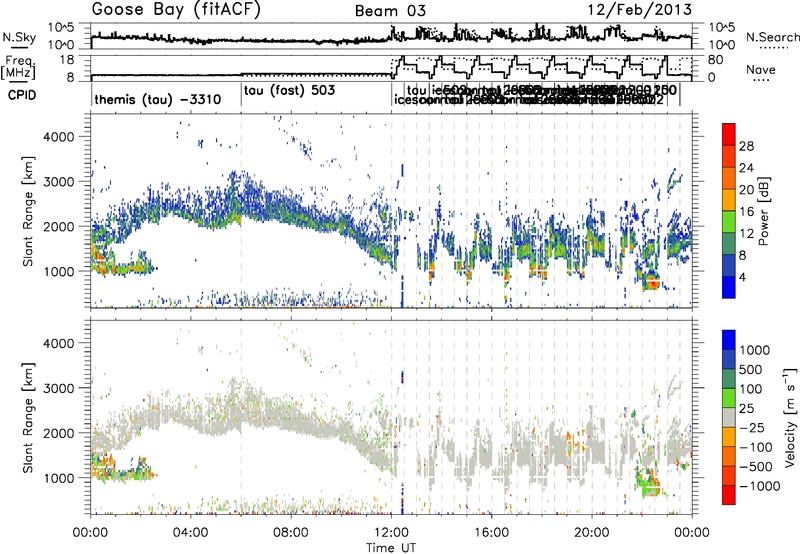
Task: Click the red top of the power colorbar
Action: pyautogui.click(x=729, y=134)
